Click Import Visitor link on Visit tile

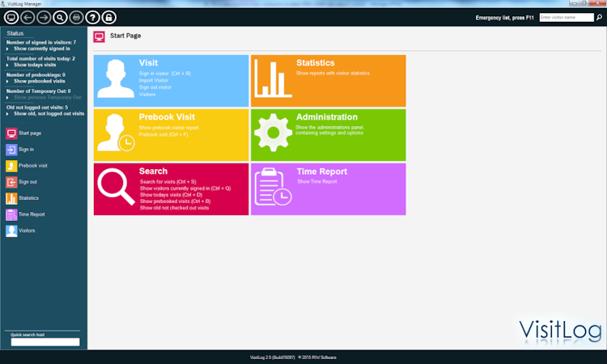pyautogui.click(x=154, y=80)
